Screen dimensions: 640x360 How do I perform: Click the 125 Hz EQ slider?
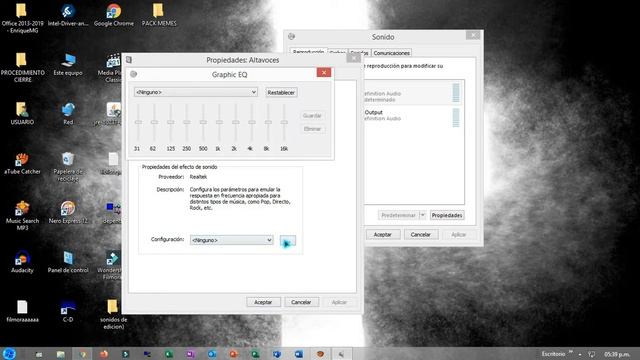[x=170, y=122]
